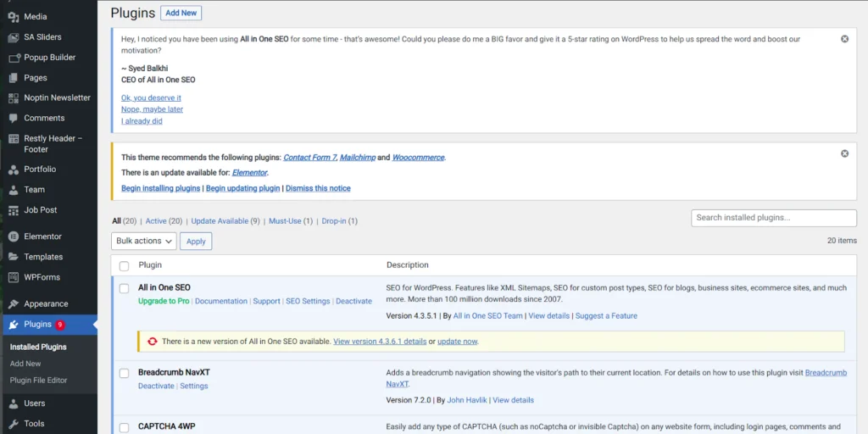Click the Portfolio sidebar icon
This screenshot has height=434, width=868.
pyautogui.click(x=14, y=170)
